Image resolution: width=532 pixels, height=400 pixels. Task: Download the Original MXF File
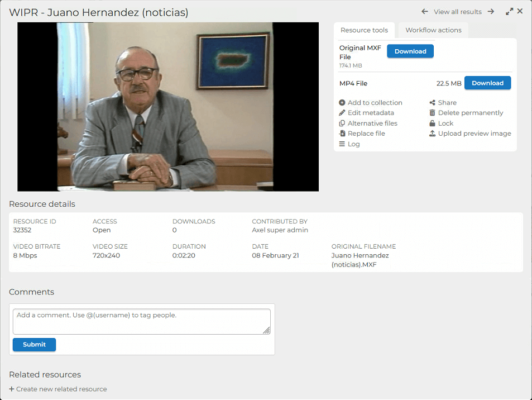point(410,51)
